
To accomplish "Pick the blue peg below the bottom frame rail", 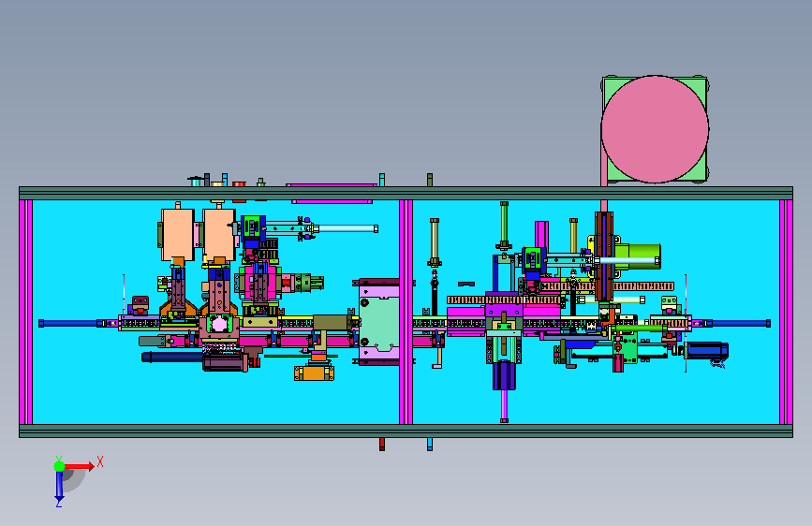I will (429, 445).
